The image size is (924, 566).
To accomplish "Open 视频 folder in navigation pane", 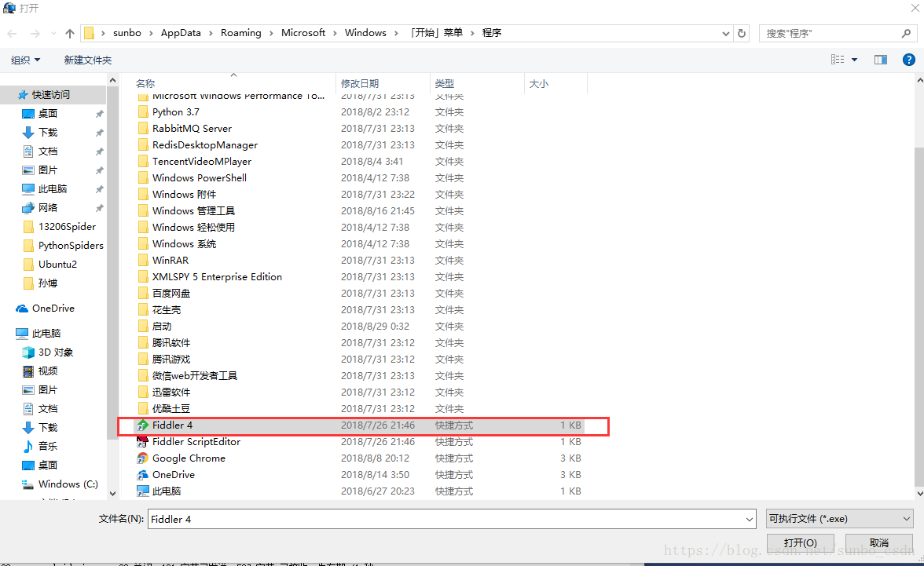I will pos(48,371).
